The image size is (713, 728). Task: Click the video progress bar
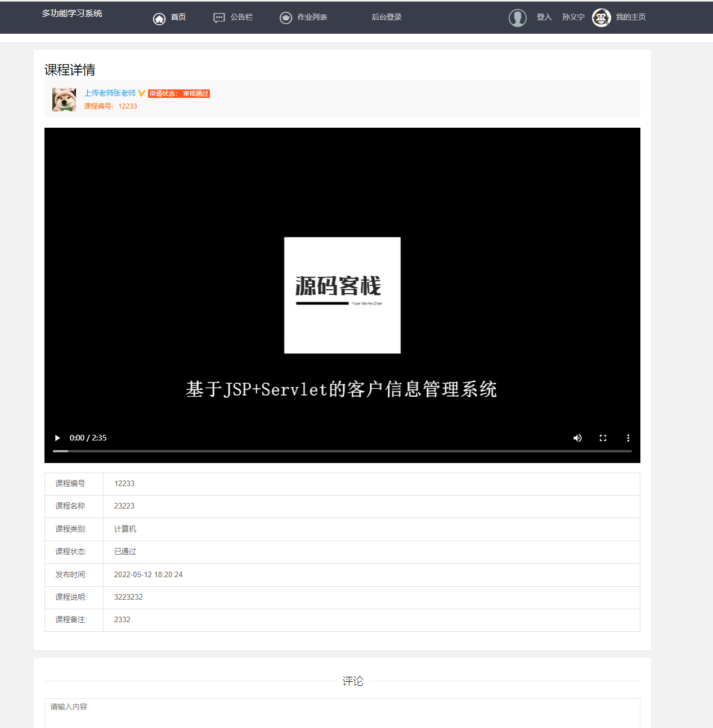(342, 451)
